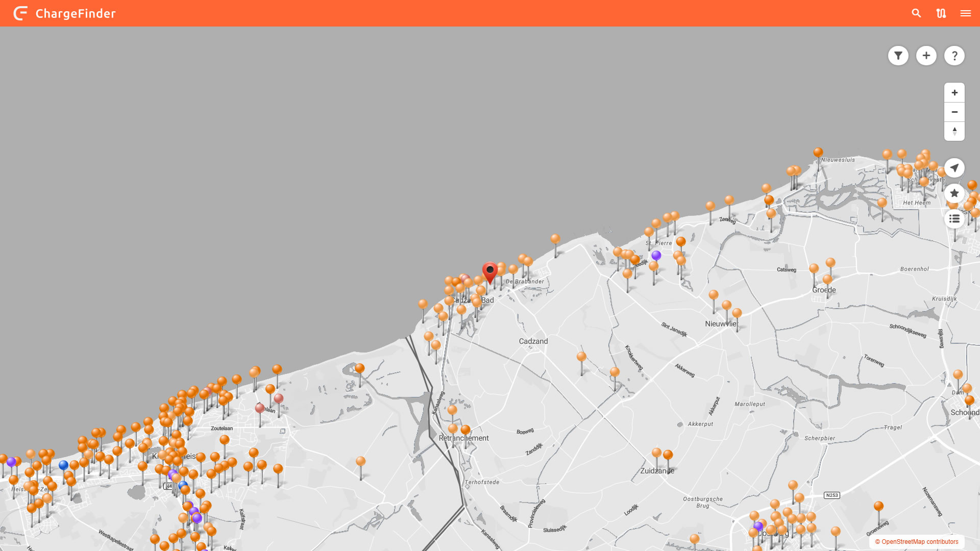Select blue pin on far-left coast
The height and width of the screenshot is (551, 980).
tap(63, 465)
